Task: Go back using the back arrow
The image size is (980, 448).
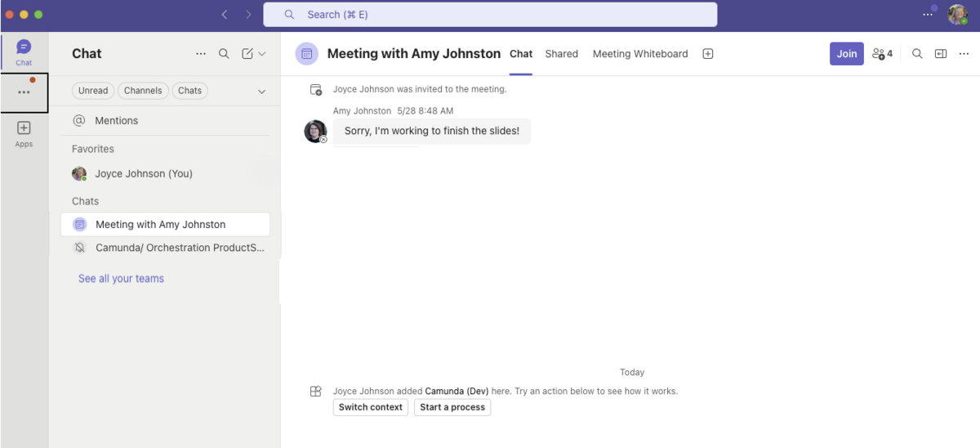Action: click(x=225, y=15)
